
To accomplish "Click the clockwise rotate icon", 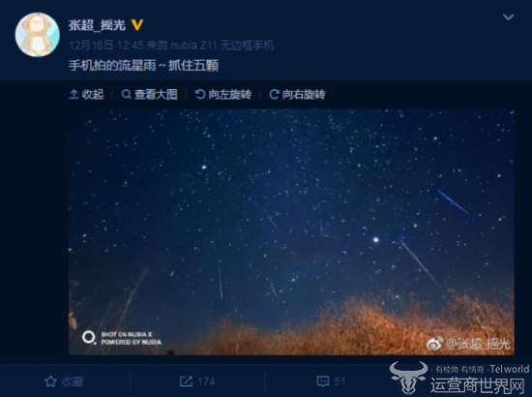I will click(274, 94).
